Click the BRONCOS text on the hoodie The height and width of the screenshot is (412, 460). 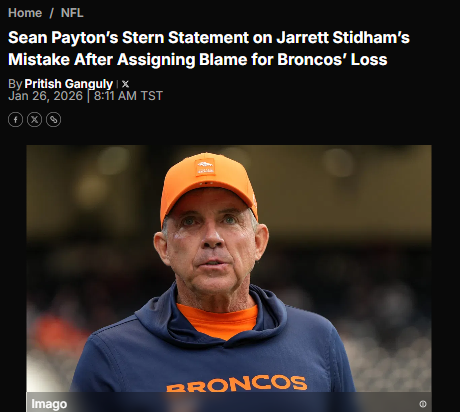[x=236, y=383]
